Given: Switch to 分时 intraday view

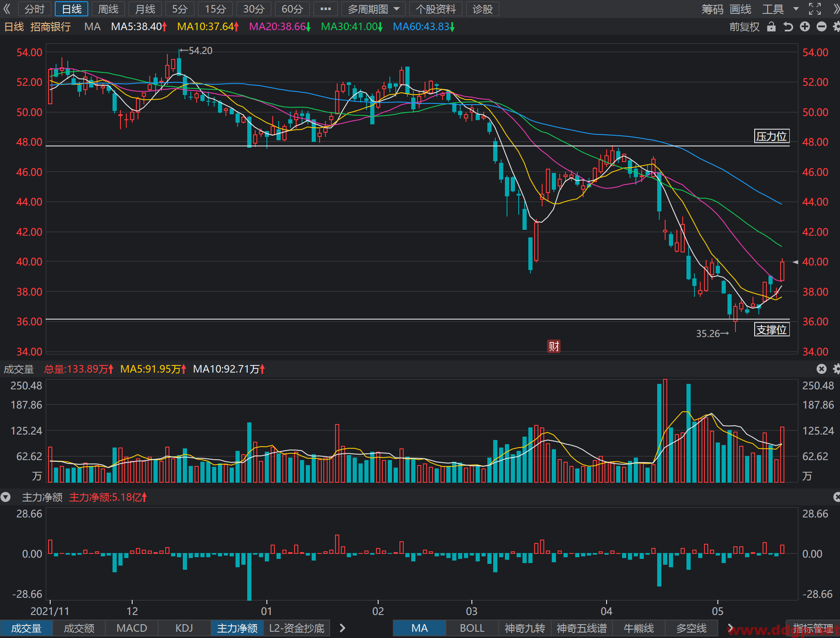Looking at the screenshot, I should 34,9.
